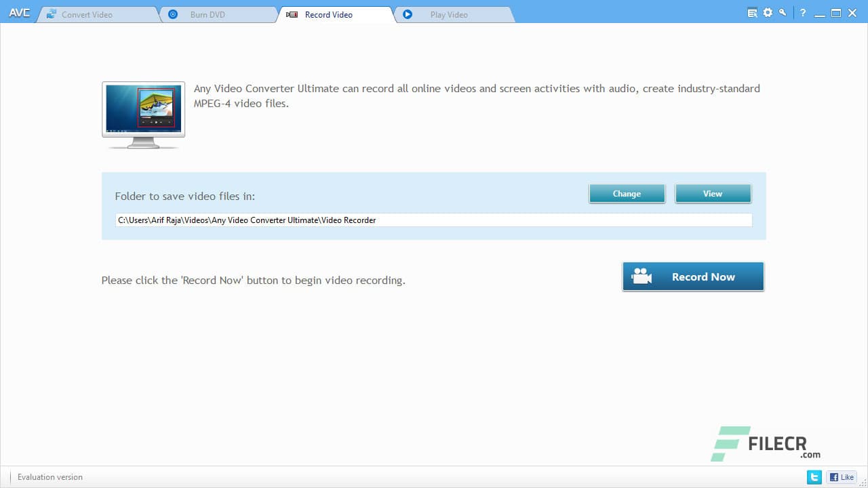The image size is (868, 488).
Task: Click the Change folder button
Action: click(x=626, y=193)
